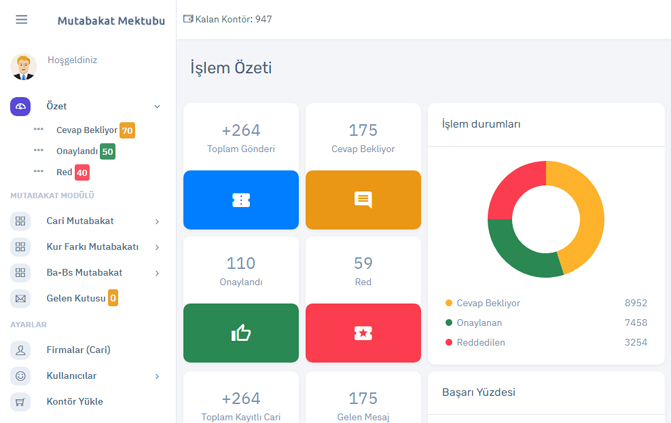Expand the Ba-Bs Mutabakat submenu

coord(157,273)
